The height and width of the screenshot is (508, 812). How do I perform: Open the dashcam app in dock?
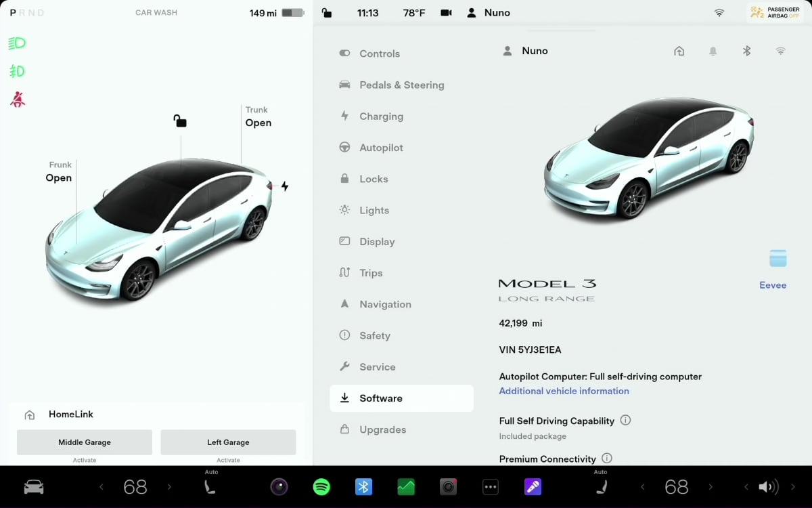[x=449, y=486]
